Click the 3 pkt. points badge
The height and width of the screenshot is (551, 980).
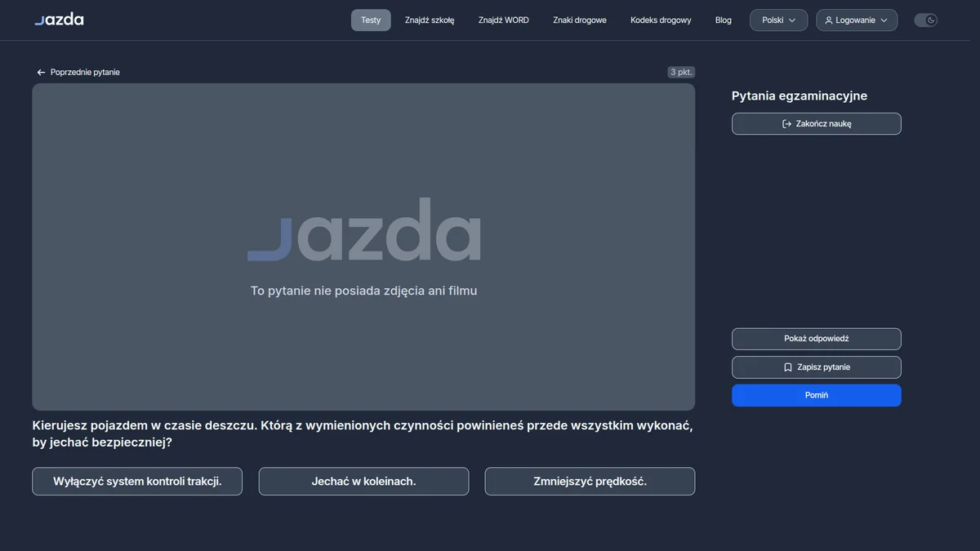point(681,73)
